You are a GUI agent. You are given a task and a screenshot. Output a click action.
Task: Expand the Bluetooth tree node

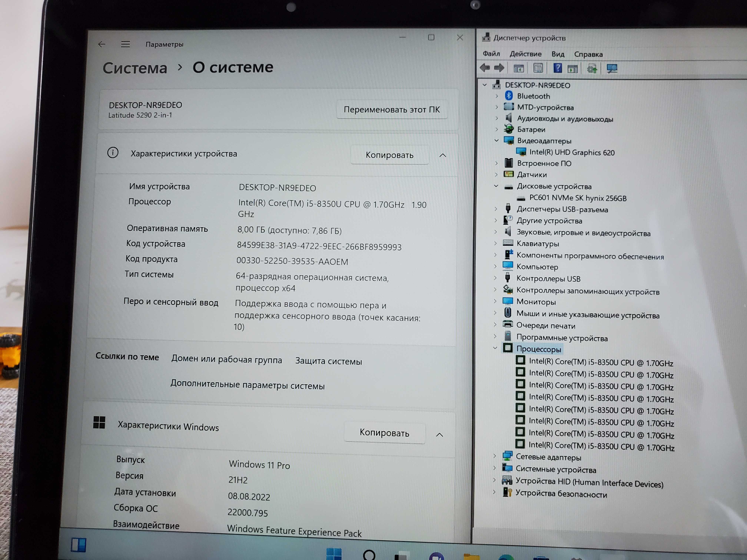tap(496, 96)
